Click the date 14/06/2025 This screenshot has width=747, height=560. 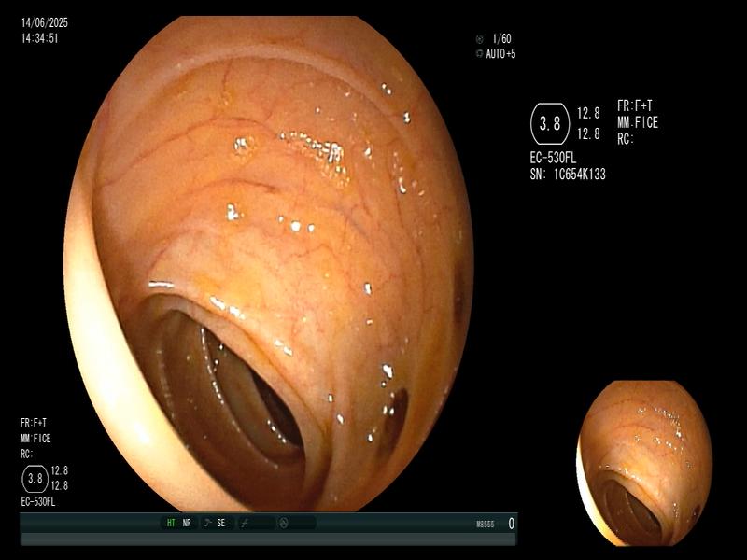coord(45,22)
